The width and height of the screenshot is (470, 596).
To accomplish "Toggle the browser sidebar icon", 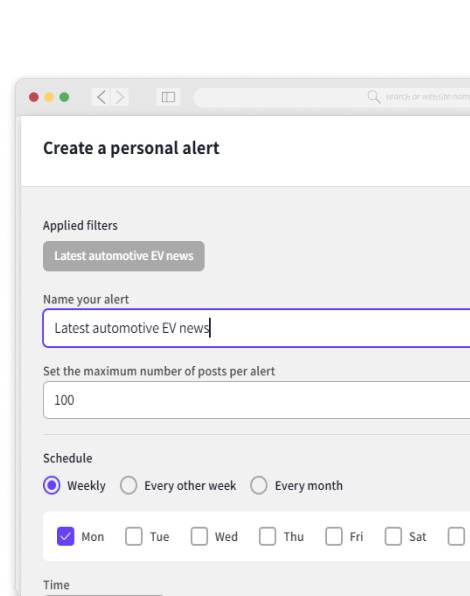I will tap(168, 97).
